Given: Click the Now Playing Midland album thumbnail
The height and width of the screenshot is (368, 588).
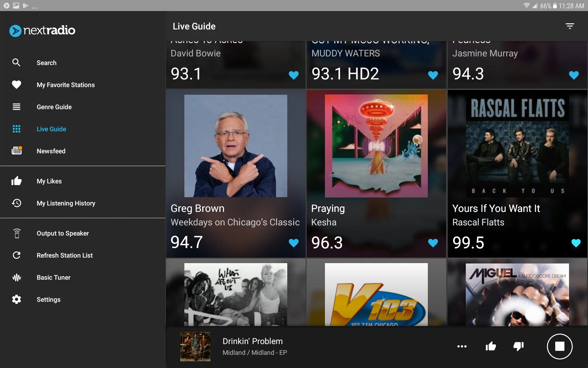Looking at the screenshot, I should point(195,347).
